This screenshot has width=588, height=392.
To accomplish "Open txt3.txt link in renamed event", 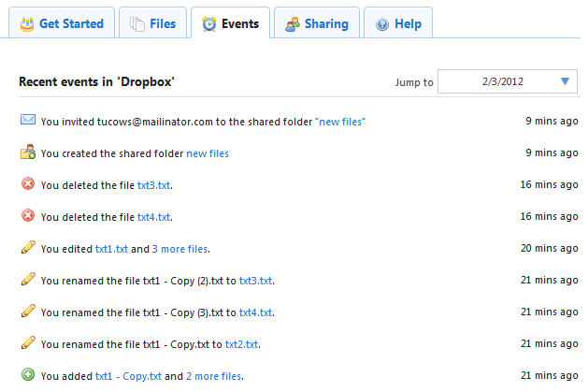I will click(x=256, y=281).
